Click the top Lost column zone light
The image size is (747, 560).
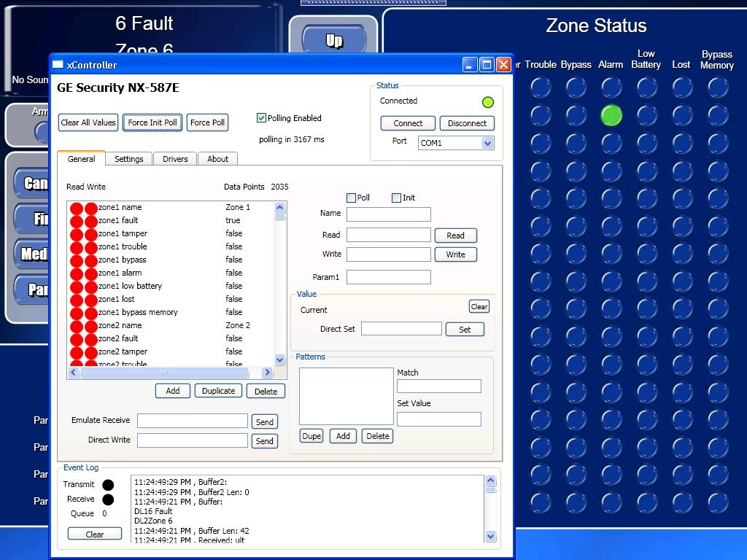pos(682,87)
